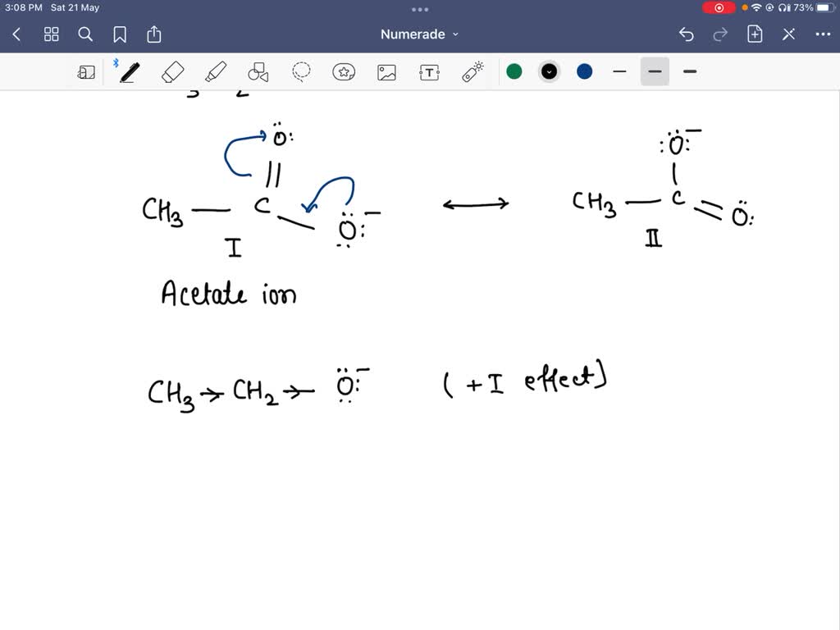The image size is (840, 630).
Task: Open the Sticker tool
Action: [344, 71]
